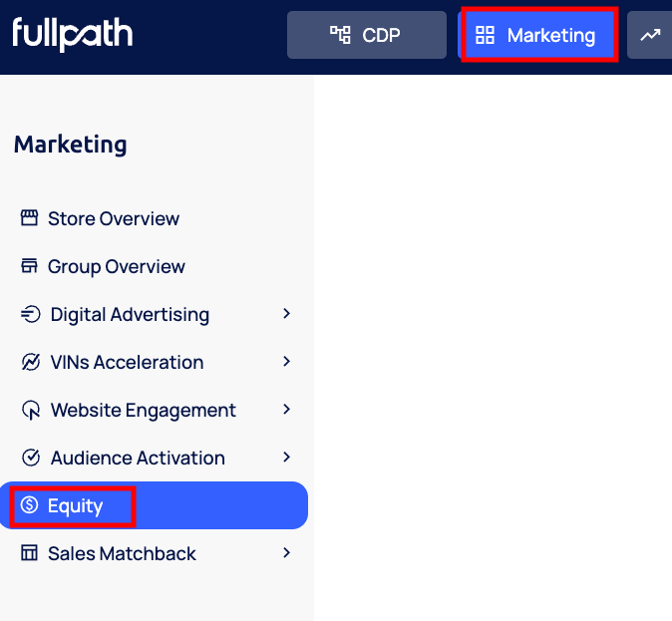
Task: Go to the Group Overview page link
Action: [117, 266]
